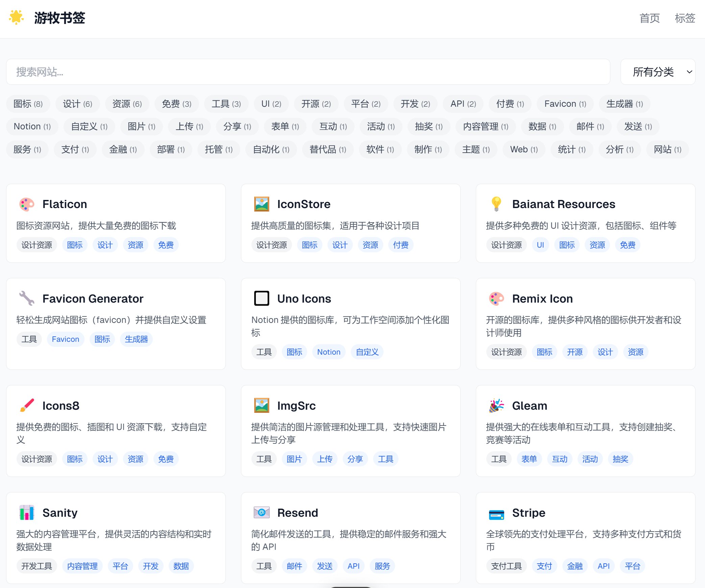
Task: Click the Flaticon palette icon
Action: click(x=27, y=204)
